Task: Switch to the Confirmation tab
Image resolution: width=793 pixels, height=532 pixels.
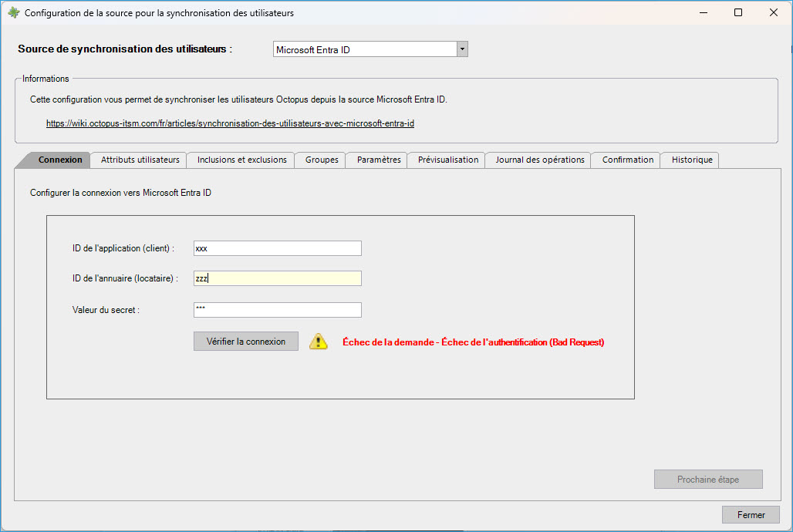Action: 627,160
